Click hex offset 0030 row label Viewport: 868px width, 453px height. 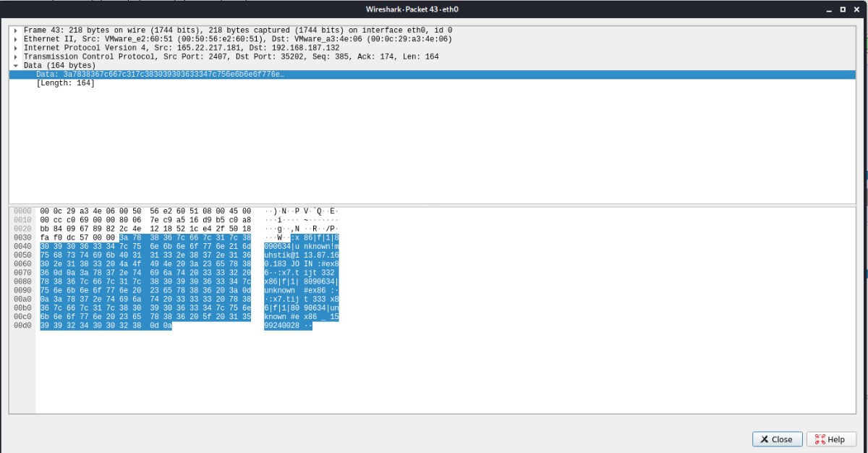pos(22,237)
